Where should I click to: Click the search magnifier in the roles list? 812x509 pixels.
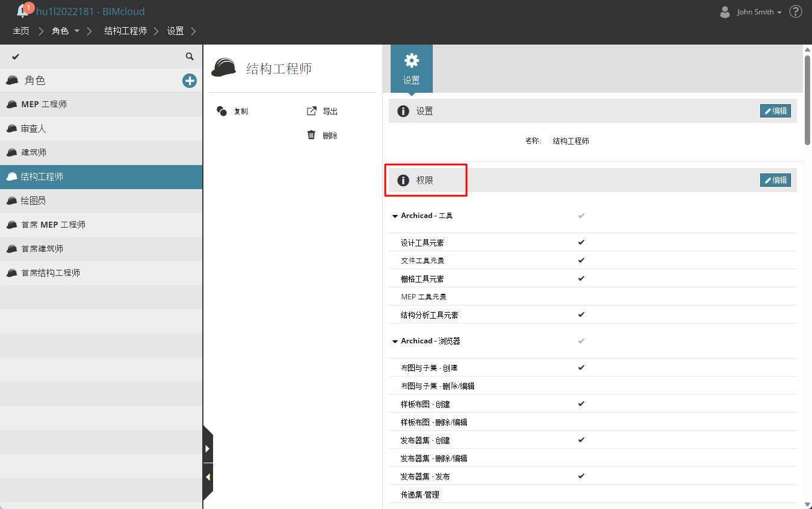coord(190,57)
